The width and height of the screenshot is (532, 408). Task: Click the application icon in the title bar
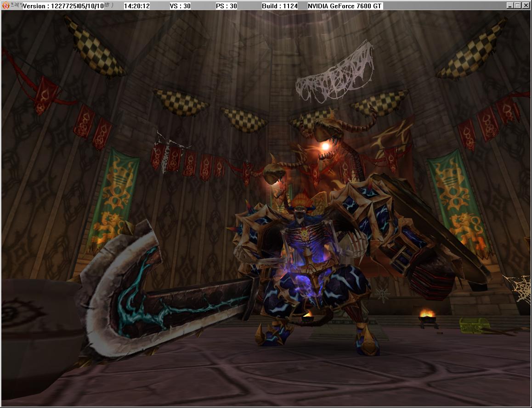click(x=6, y=6)
